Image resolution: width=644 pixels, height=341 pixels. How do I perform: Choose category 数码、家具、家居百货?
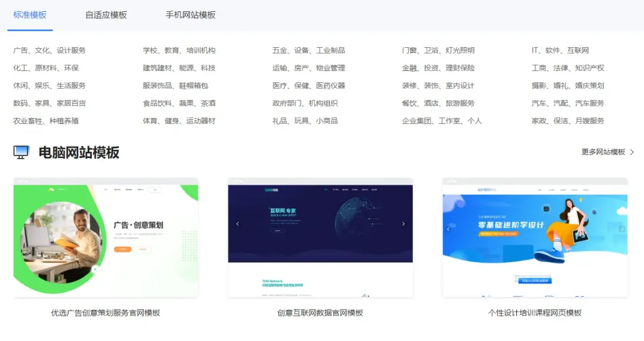point(49,104)
